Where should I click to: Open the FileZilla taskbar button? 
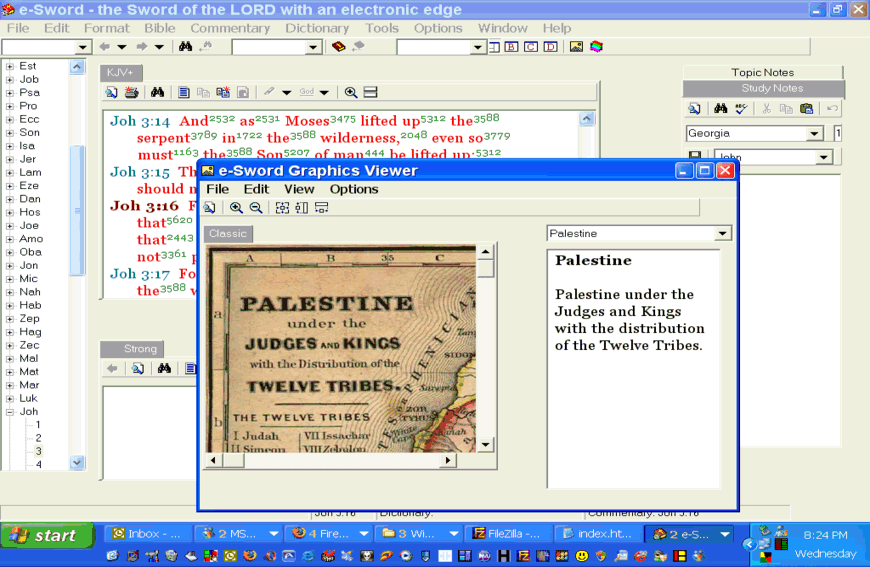(508, 534)
